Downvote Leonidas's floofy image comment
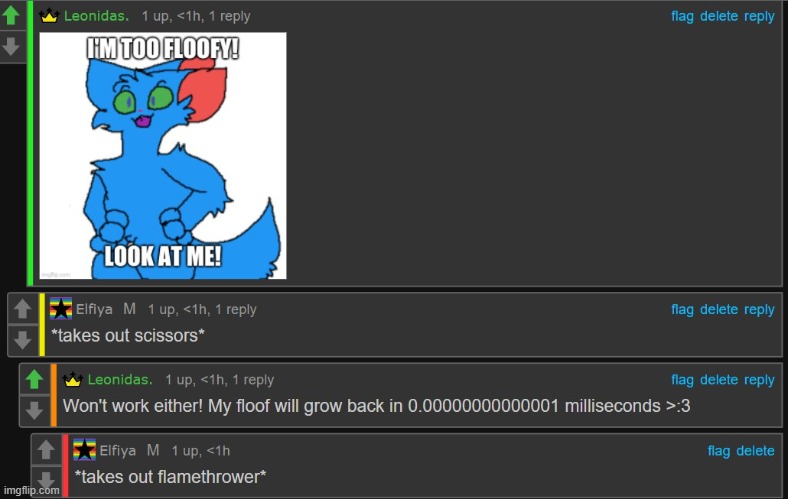 click(12, 47)
